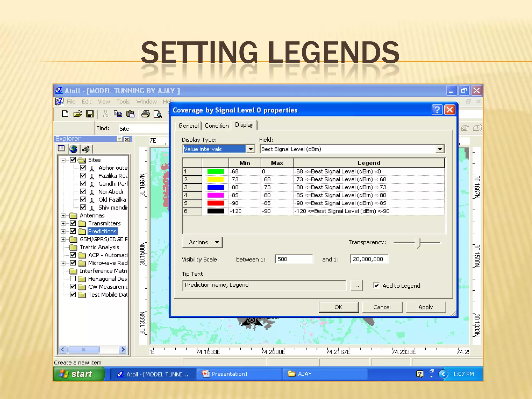Click the Print toolbar icon
Image resolution: width=532 pixels, height=399 pixels.
tap(145, 114)
